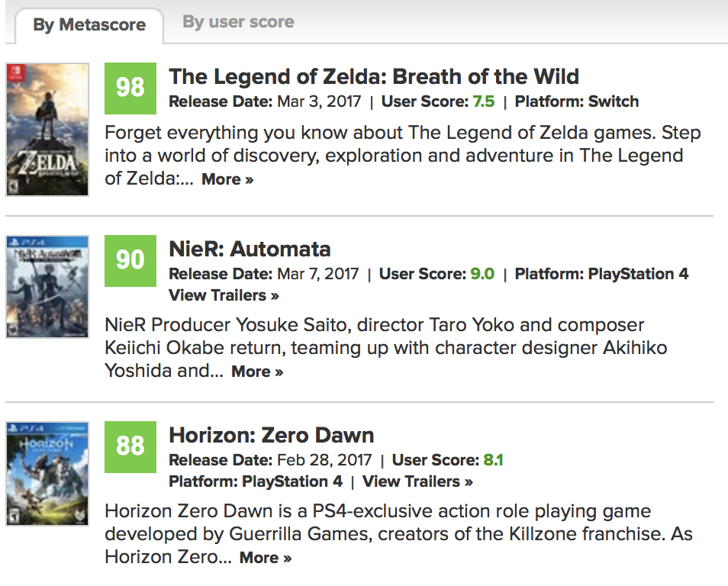Open the NieR: Automata title link
This screenshot has height=586, width=728.
pyautogui.click(x=250, y=249)
